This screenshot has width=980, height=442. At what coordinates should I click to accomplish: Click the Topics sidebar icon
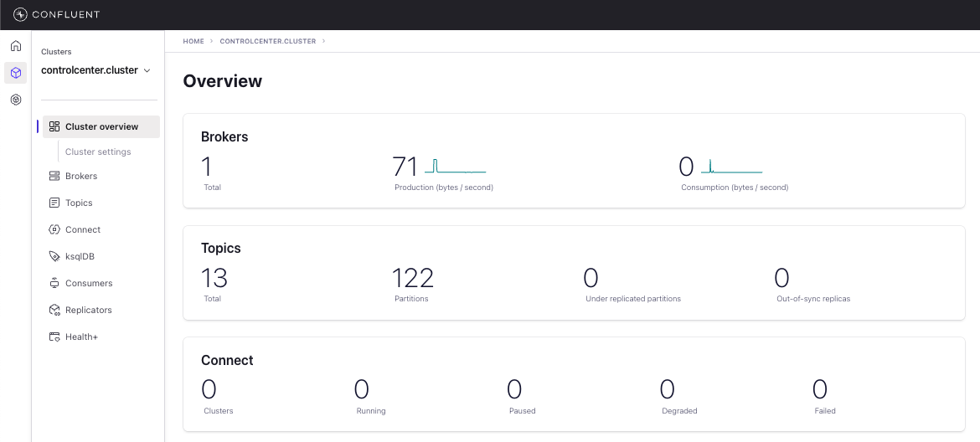pos(54,203)
